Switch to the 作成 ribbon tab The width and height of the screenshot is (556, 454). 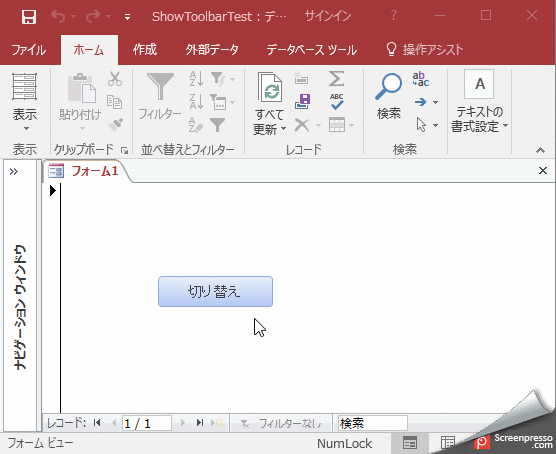pos(145,50)
